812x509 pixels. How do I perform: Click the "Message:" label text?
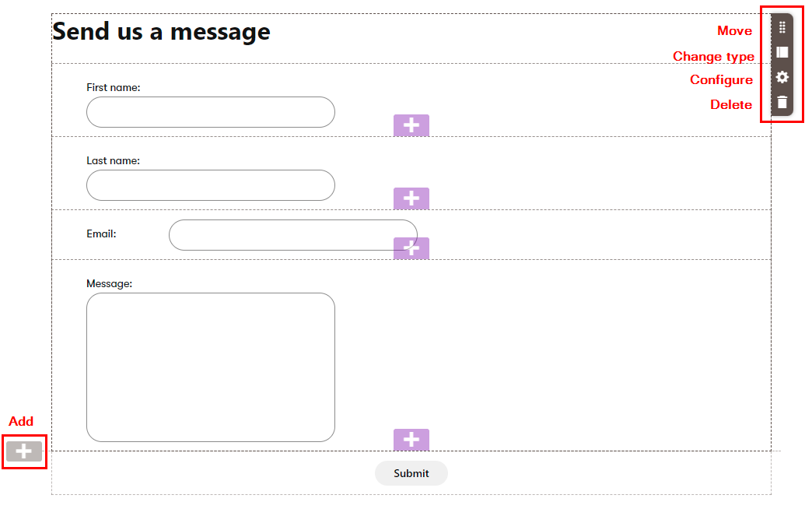pyautogui.click(x=109, y=283)
